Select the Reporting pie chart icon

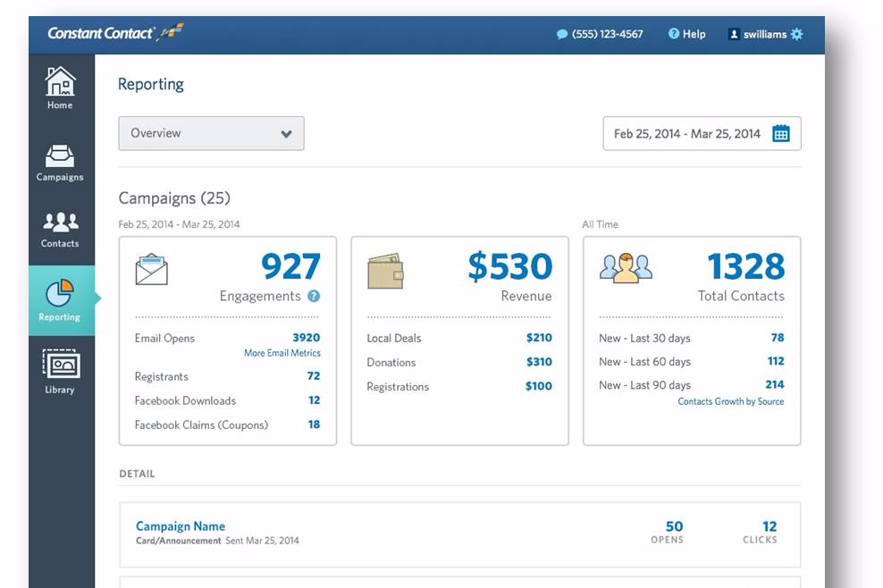[60, 293]
